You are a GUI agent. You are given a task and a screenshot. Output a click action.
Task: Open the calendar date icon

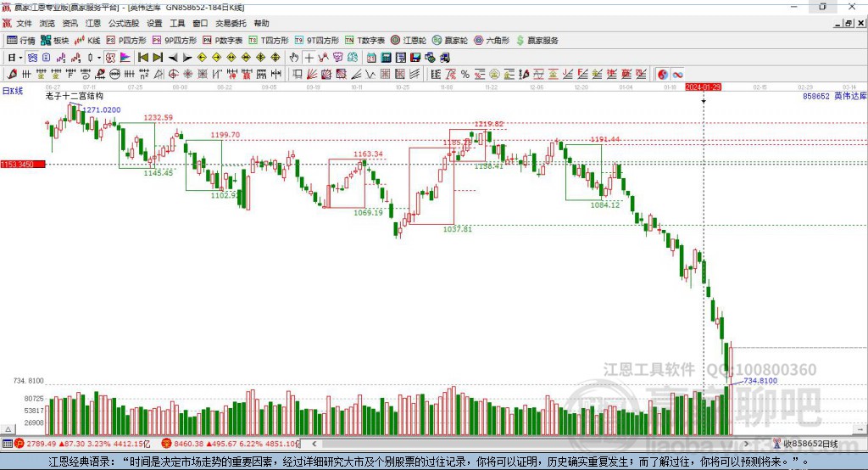point(371,58)
